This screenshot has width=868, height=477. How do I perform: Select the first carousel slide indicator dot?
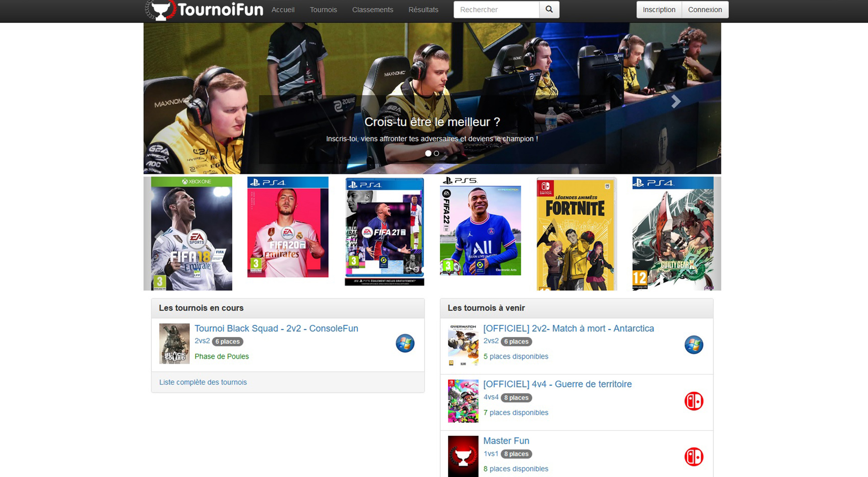pos(428,154)
